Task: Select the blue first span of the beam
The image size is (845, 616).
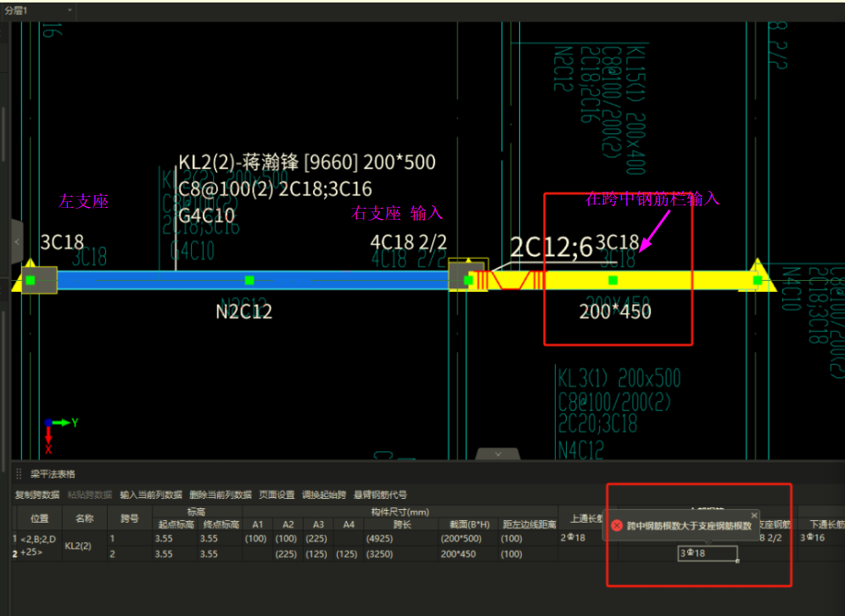Action: pyautogui.click(x=252, y=280)
